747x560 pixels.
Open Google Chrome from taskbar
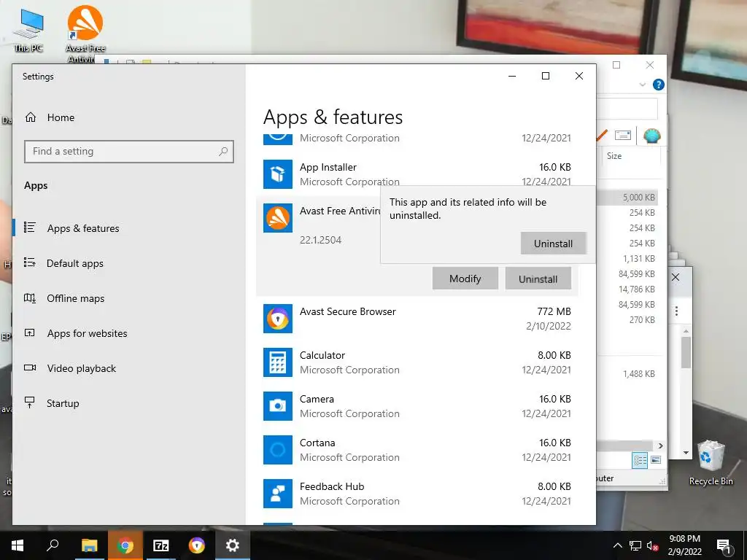click(125, 545)
